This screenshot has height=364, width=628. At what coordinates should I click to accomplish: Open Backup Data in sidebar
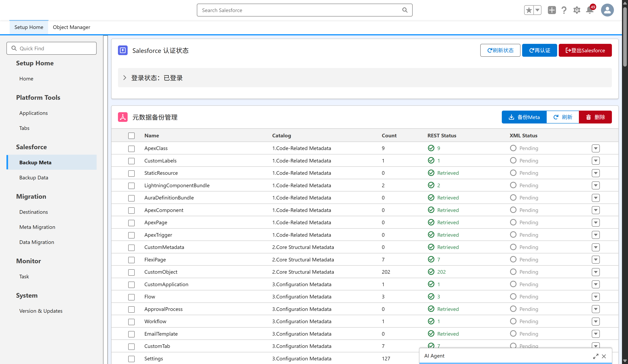click(34, 178)
